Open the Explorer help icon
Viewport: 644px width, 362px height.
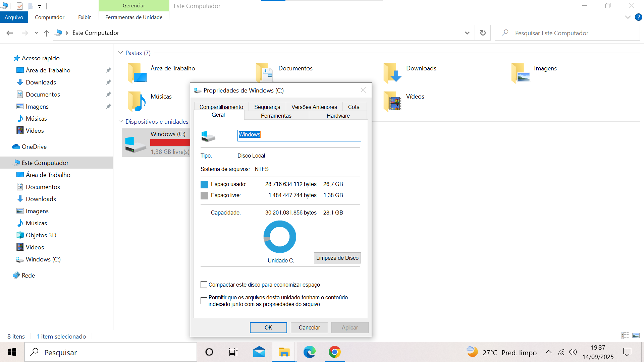(638, 17)
